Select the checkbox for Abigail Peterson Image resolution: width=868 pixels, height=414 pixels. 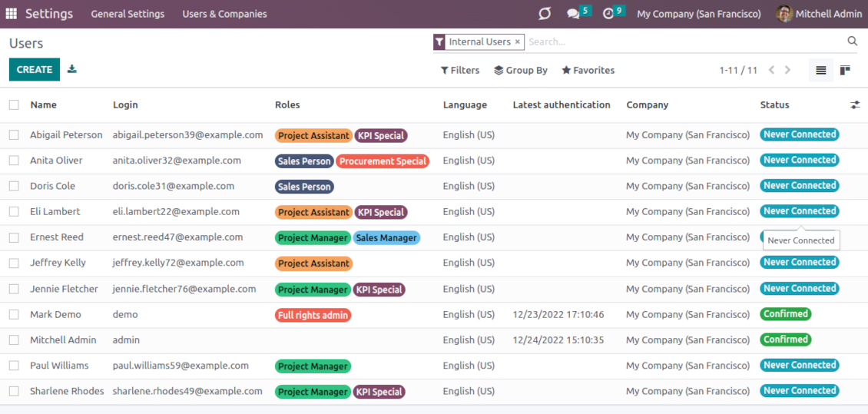tap(14, 135)
